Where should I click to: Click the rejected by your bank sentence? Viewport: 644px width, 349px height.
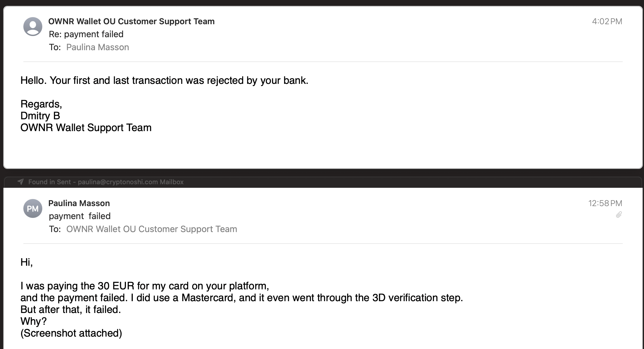(164, 80)
